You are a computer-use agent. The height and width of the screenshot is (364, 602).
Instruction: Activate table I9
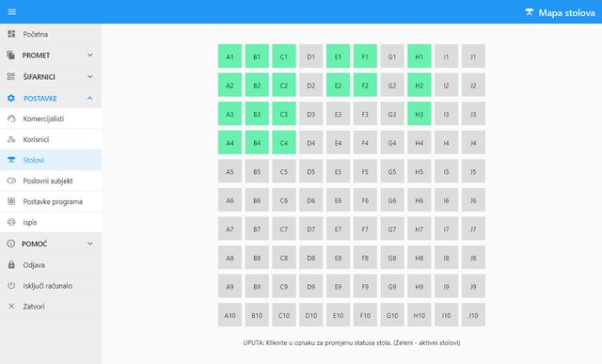tap(446, 286)
